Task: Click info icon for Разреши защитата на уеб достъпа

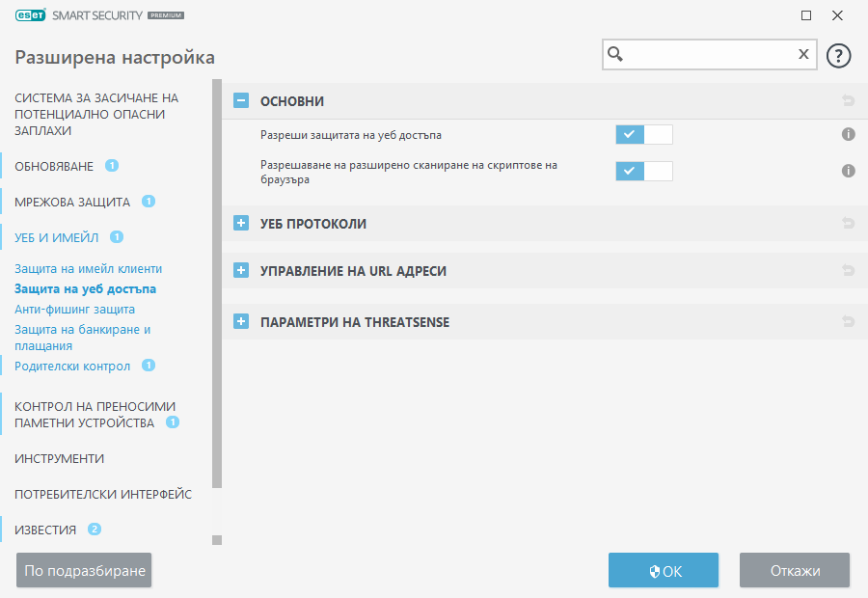Action: (848, 134)
